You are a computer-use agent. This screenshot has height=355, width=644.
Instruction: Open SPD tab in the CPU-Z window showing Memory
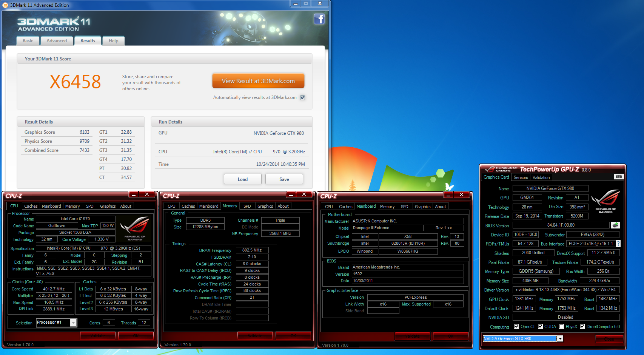(x=247, y=206)
